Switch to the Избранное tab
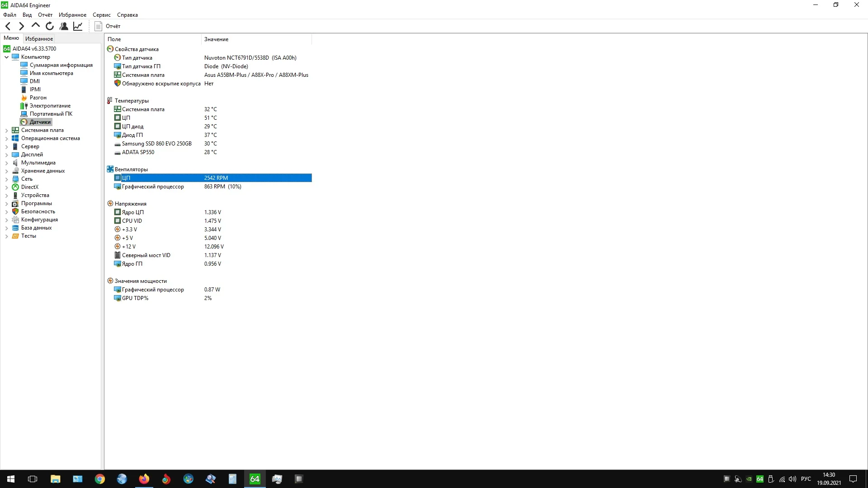868x488 pixels. [39, 39]
